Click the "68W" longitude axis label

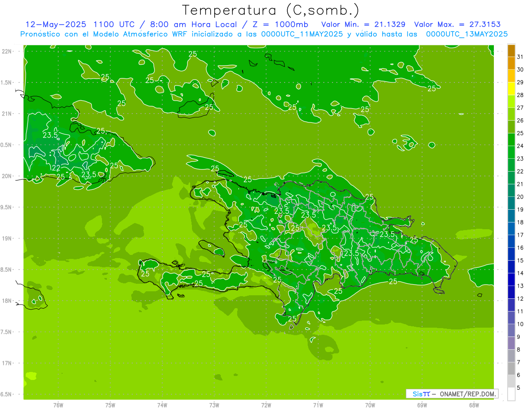click(x=474, y=405)
